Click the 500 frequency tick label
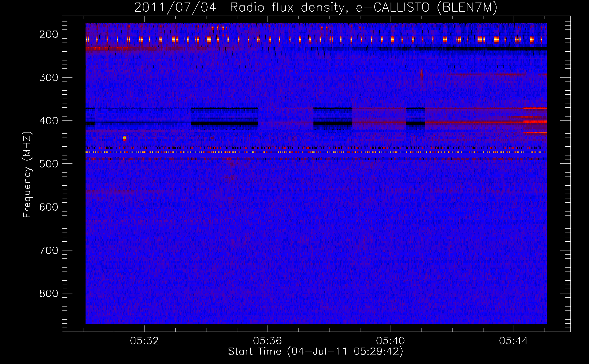This screenshot has width=589, height=364. pos(49,164)
